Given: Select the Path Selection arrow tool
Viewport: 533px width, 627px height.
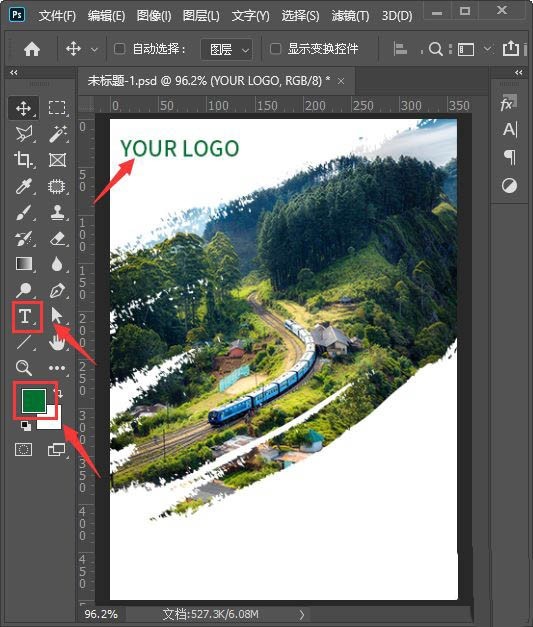Looking at the screenshot, I should point(57,316).
